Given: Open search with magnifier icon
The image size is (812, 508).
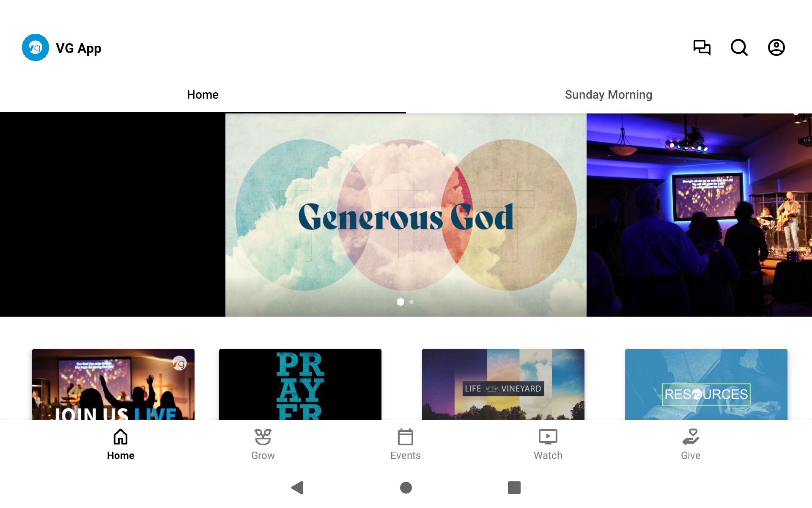Looking at the screenshot, I should pos(739,47).
